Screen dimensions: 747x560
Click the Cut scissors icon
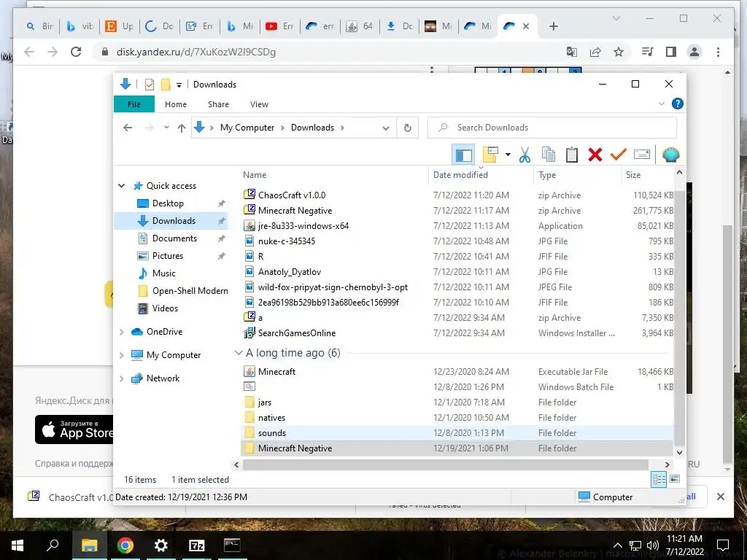click(x=525, y=155)
